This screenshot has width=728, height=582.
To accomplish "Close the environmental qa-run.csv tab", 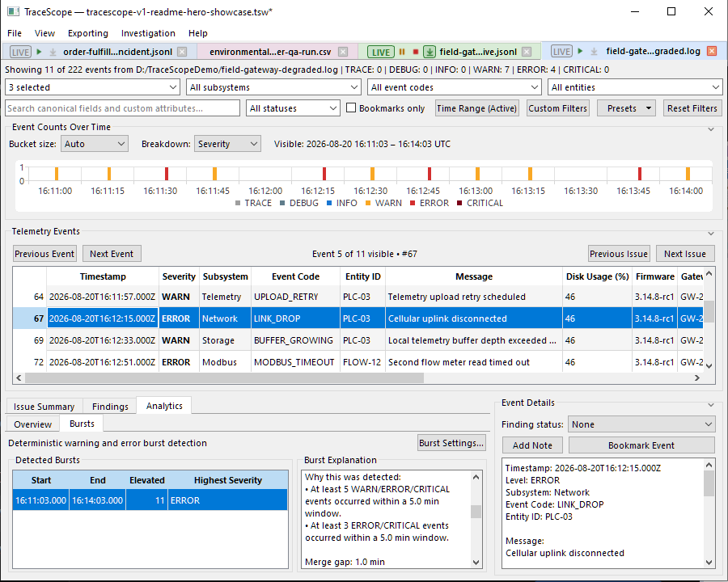I will click(343, 52).
